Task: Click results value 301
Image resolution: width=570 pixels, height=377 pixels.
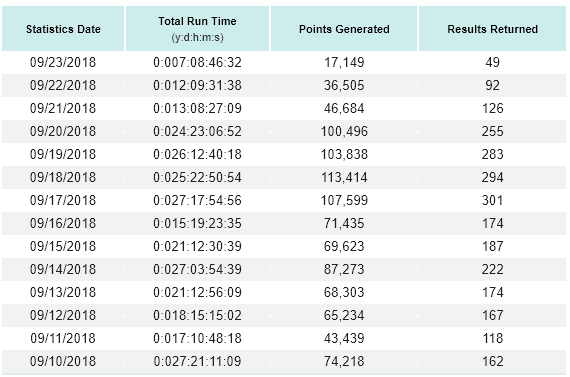Action: pyautogui.click(x=493, y=200)
